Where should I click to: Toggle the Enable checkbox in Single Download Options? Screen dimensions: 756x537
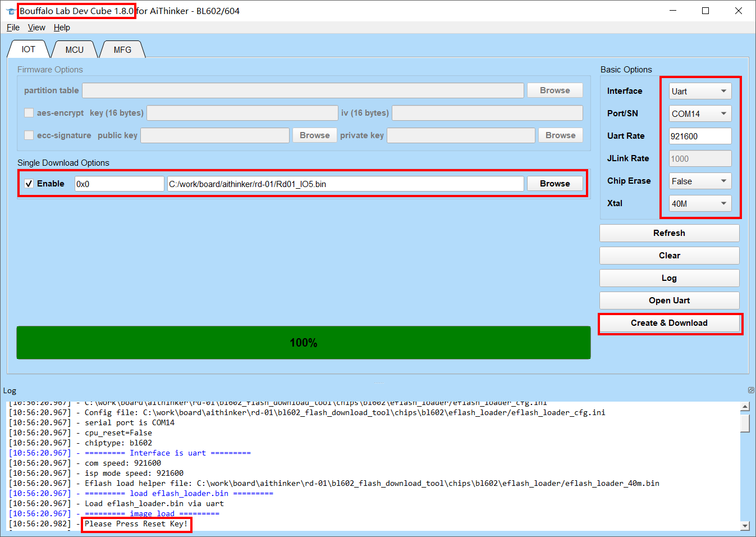pos(29,184)
